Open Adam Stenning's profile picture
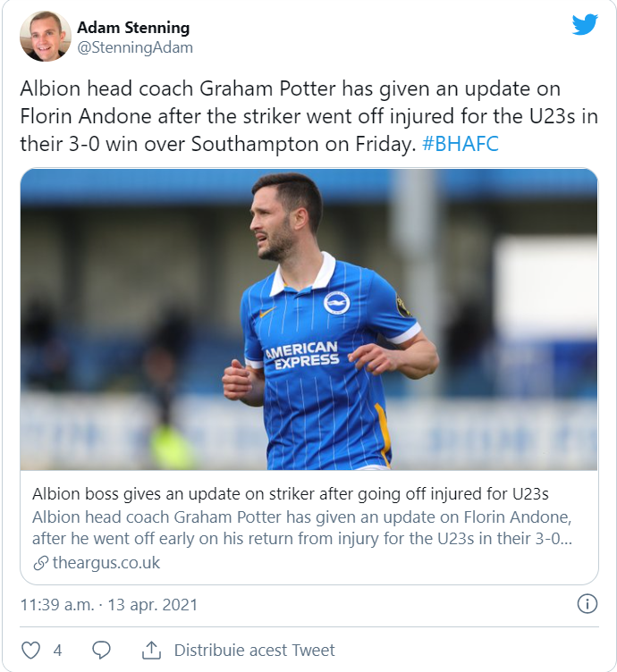The height and width of the screenshot is (672, 617). pos(46,37)
